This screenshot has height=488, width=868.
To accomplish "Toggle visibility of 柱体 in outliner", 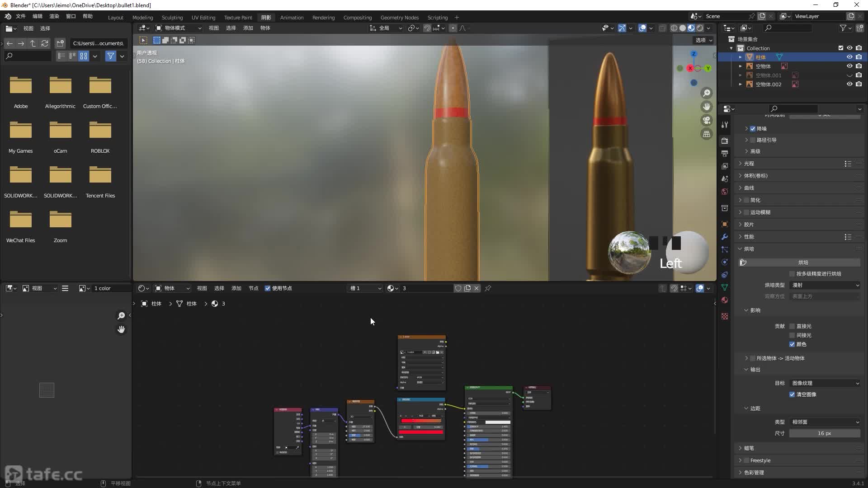I will 849,57.
